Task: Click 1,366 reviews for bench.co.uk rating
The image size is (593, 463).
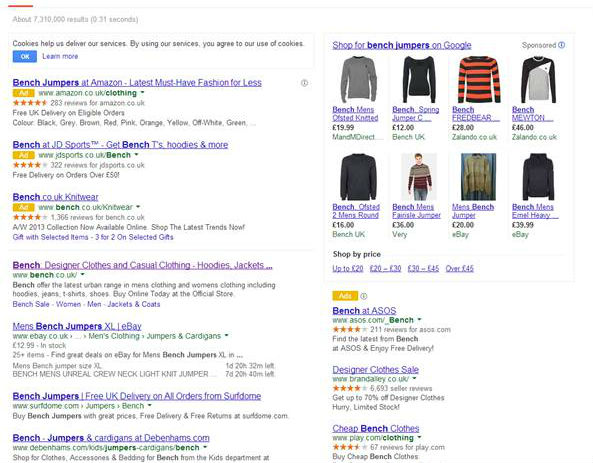Action: click(x=98, y=217)
